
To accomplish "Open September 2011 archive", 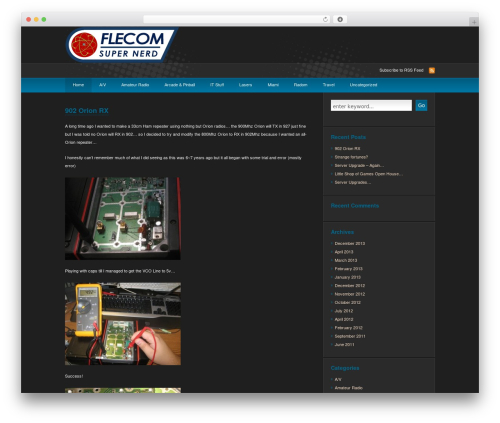I will click(350, 336).
